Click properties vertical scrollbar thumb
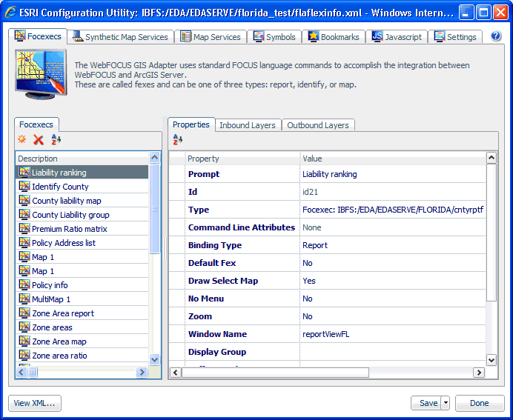 (x=491, y=232)
